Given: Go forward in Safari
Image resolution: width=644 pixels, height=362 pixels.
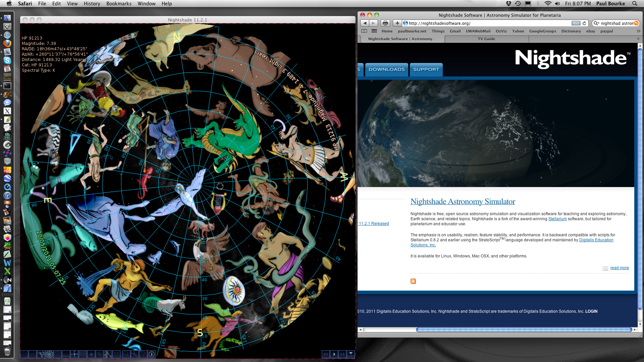Looking at the screenshot, I should [x=373, y=23].
